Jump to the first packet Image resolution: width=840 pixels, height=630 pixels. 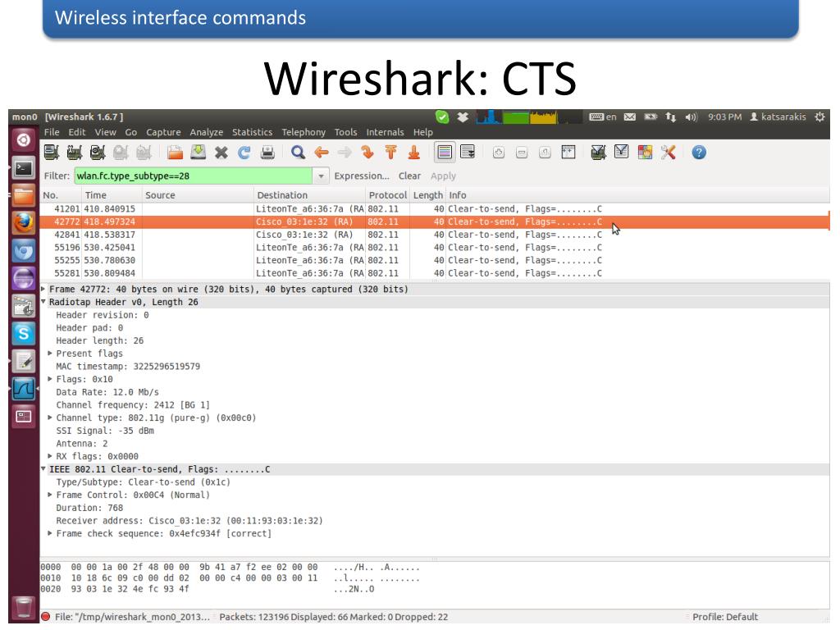point(390,153)
